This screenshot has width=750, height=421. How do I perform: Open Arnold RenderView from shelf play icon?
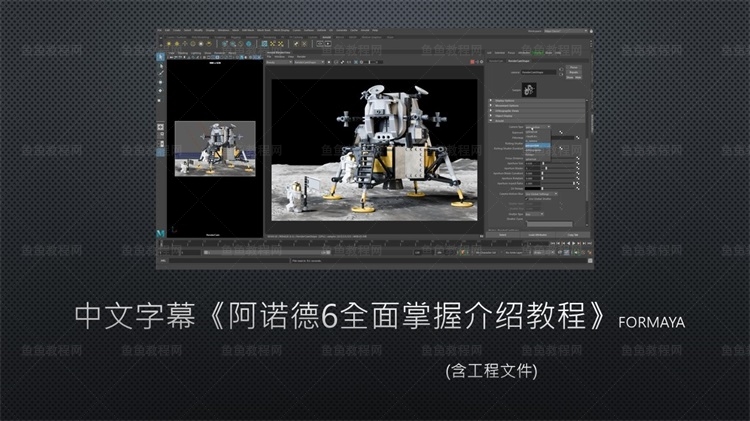click(x=328, y=44)
